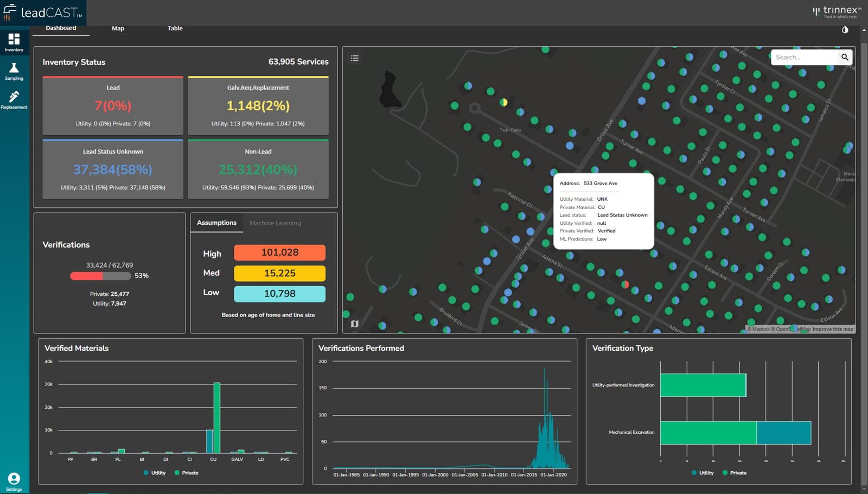The height and width of the screenshot is (494, 868).
Task: Click Utility: 7,947 text
Action: point(110,303)
